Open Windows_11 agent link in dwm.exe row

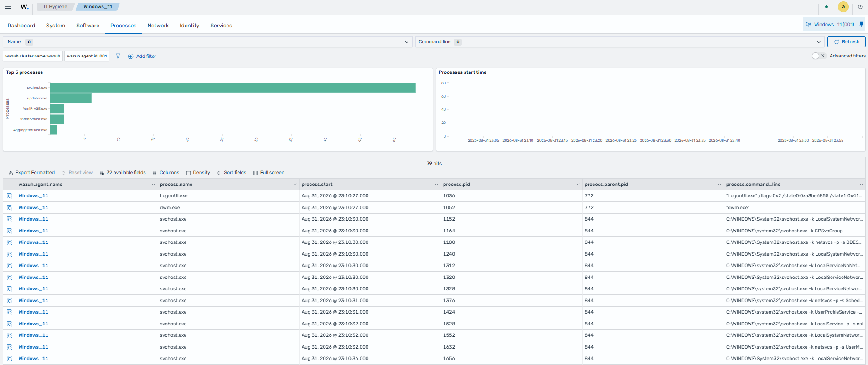[x=33, y=208]
